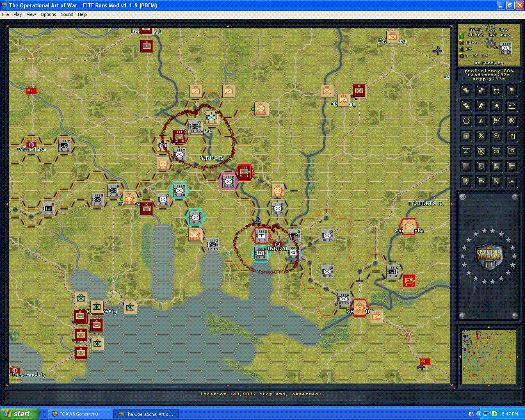Click the hexagon hex-outline icon
Image resolution: width=525 pixels, height=420 pixels.
coord(466,121)
